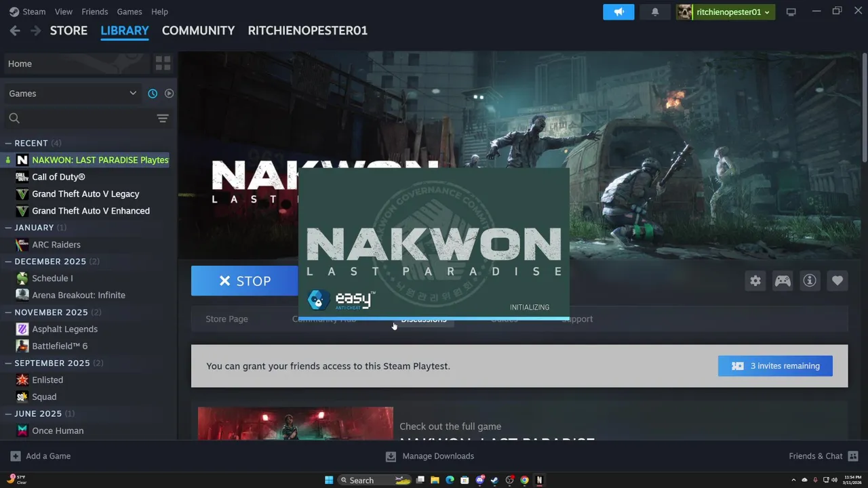The height and width of the screenshot is (488, 868).
Task: Toggle the ready-to-play filter icon
Action: (x=169, y=94)
